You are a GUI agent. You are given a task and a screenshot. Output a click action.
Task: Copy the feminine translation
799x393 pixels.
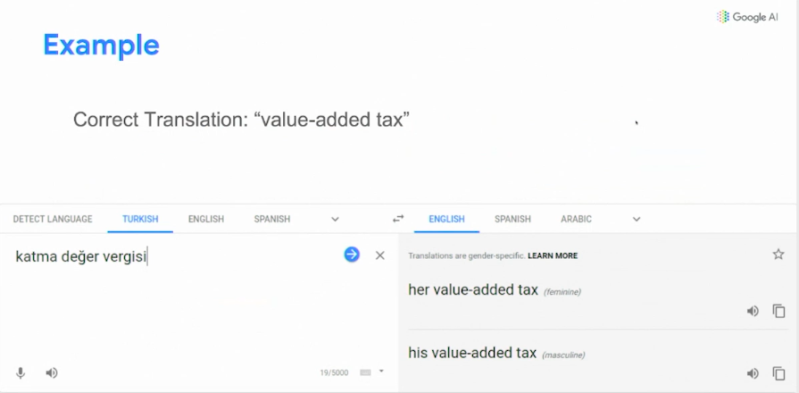click(779, 311)
